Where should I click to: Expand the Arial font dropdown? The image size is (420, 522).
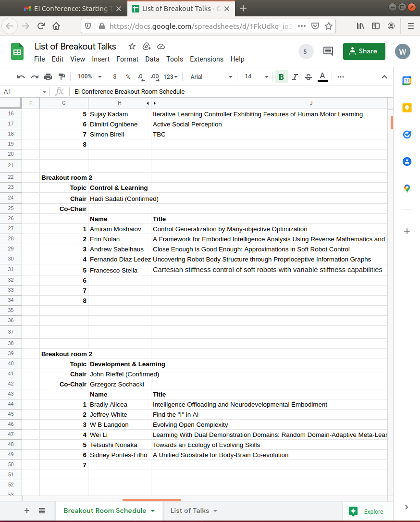tap(211, 77)
